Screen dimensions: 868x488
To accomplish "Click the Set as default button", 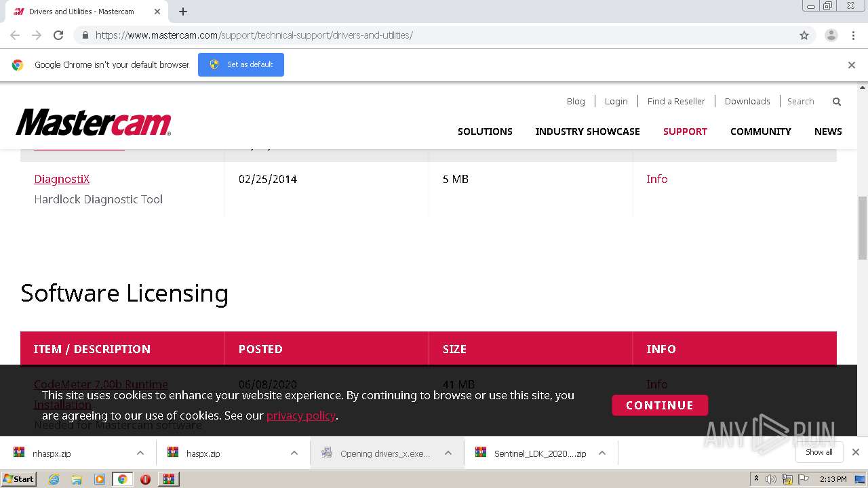I will (x=241, y=64).
